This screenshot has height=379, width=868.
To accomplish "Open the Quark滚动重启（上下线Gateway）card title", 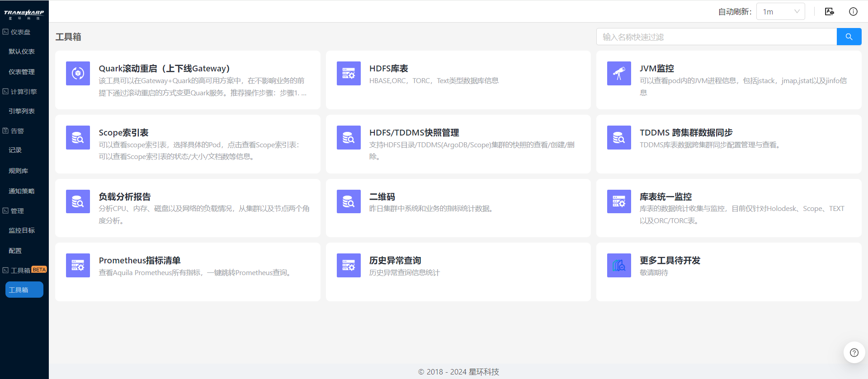I will point(164,69).
